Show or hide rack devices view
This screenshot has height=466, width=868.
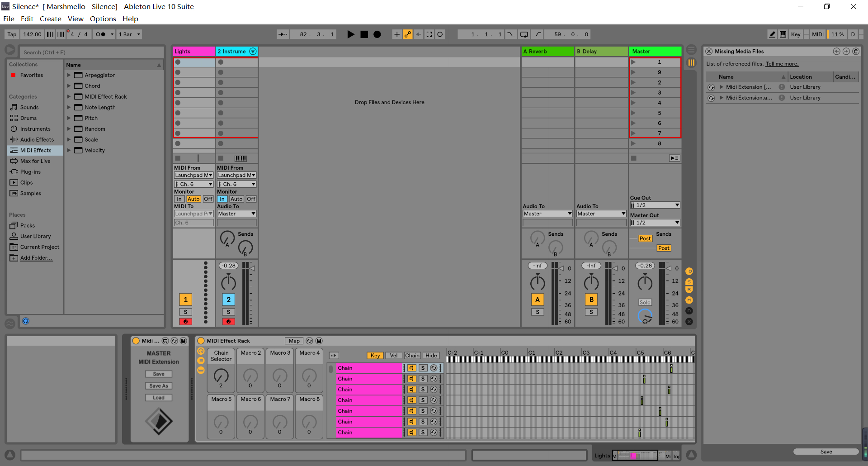click(201, 370)
